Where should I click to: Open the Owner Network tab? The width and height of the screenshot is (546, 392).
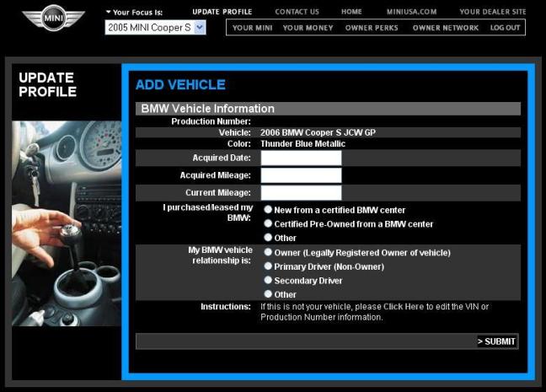click(445, 28)
